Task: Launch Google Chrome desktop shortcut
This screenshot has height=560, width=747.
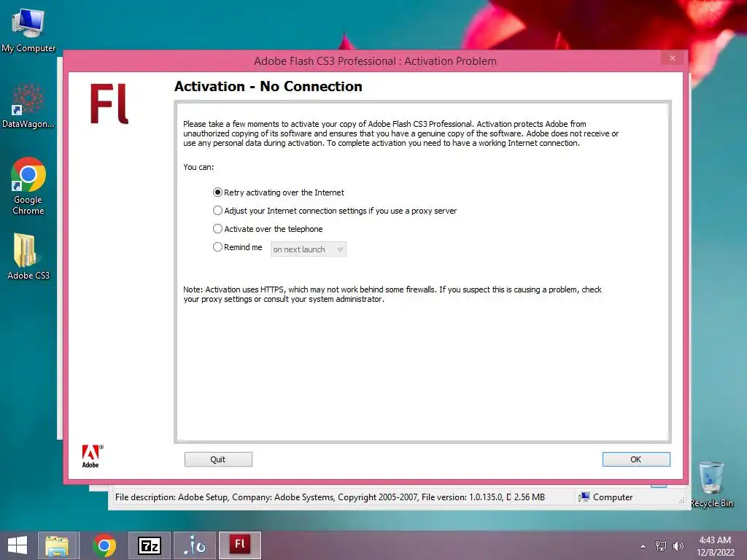Action: (x=28, y=186)
